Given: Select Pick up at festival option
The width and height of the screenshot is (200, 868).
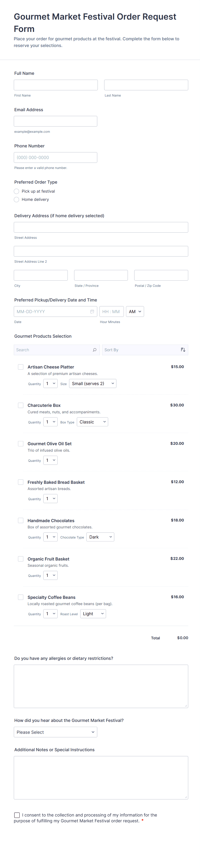Looking at the screenshot, I should click(17, 191).
